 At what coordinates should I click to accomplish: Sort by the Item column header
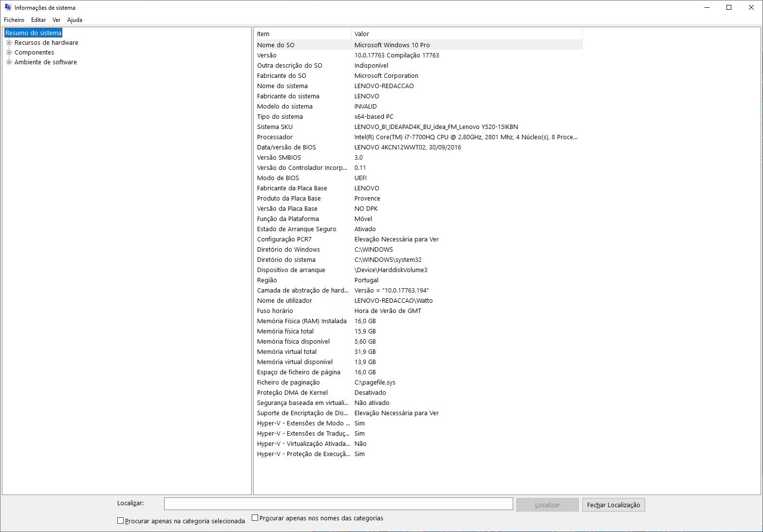click(302, 34)
